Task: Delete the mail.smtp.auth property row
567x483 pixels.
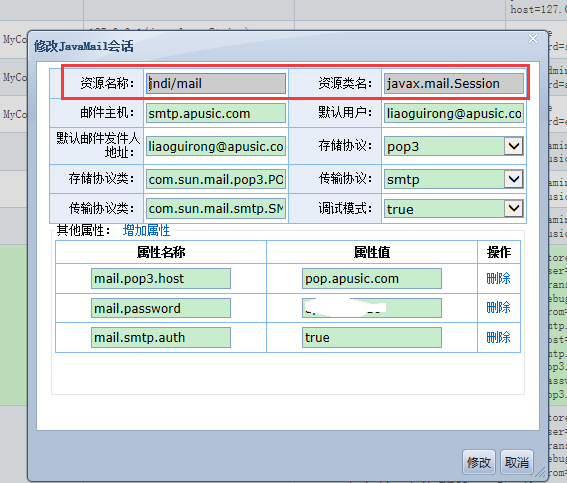Action: tap(498, 337)
